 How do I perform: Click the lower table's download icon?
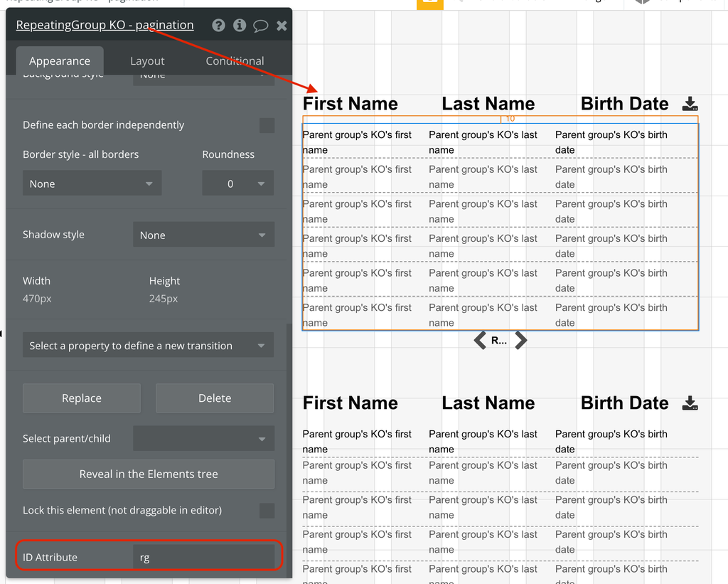click(690, 403)
